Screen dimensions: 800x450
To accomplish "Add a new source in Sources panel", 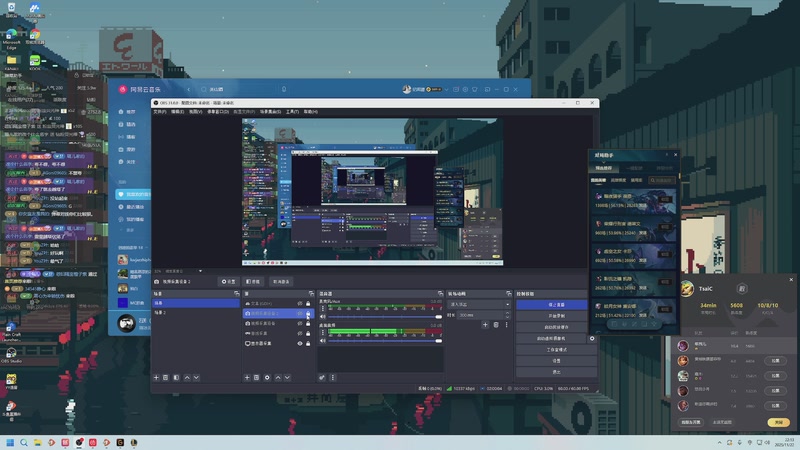I will click(x=247, y=378).
